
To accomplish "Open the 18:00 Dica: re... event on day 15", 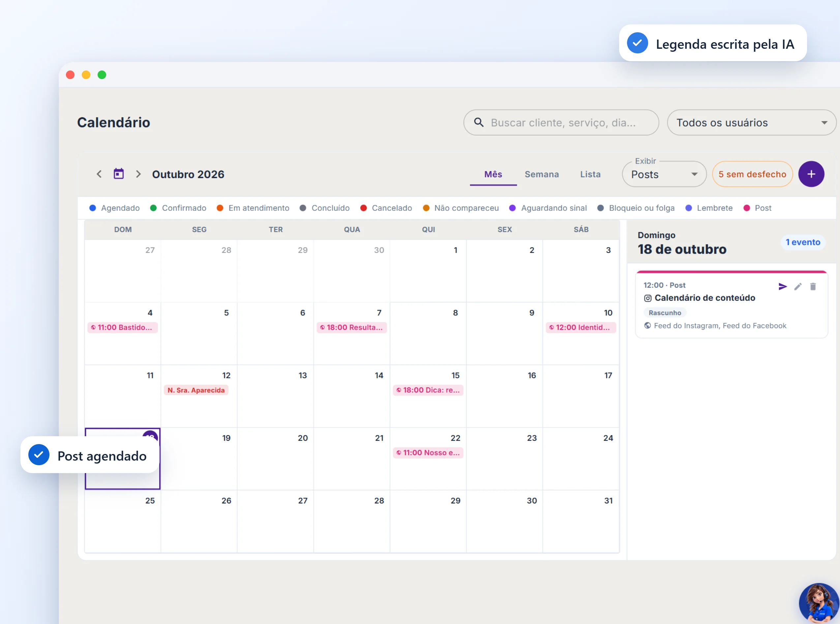I will tap(428, 390).
